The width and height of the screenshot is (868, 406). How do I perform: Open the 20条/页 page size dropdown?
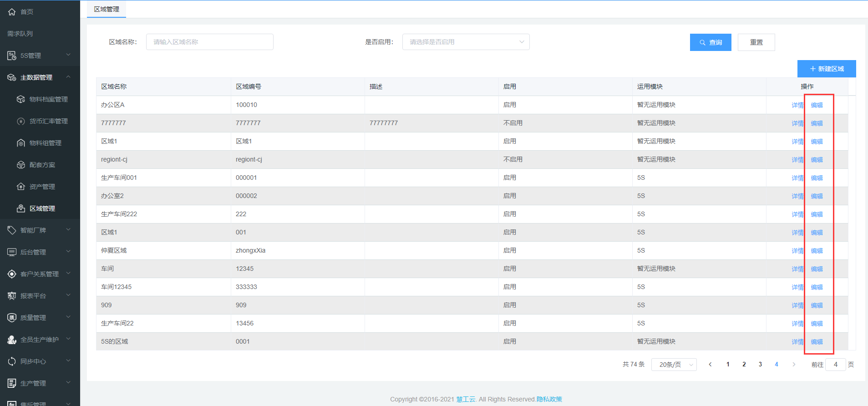tap(674, 365)
